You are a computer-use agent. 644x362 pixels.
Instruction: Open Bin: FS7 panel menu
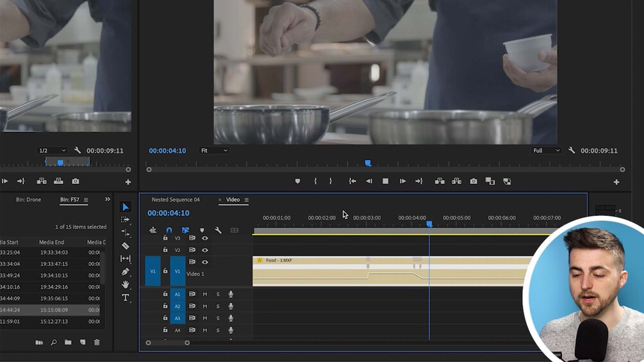click(x=86, y=200)
